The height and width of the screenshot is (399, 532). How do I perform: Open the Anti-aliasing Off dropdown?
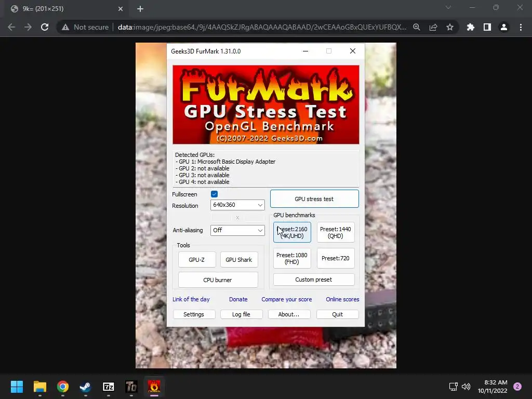pos(237,230)
